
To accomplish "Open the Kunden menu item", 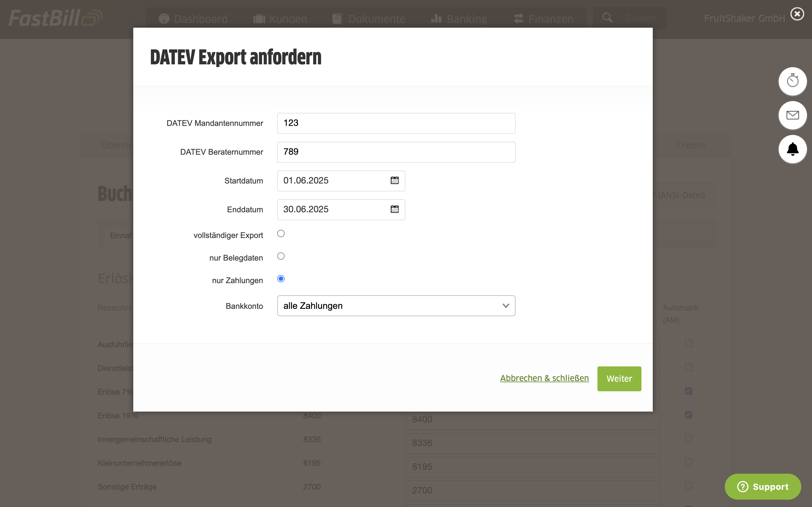I will 280,19.
